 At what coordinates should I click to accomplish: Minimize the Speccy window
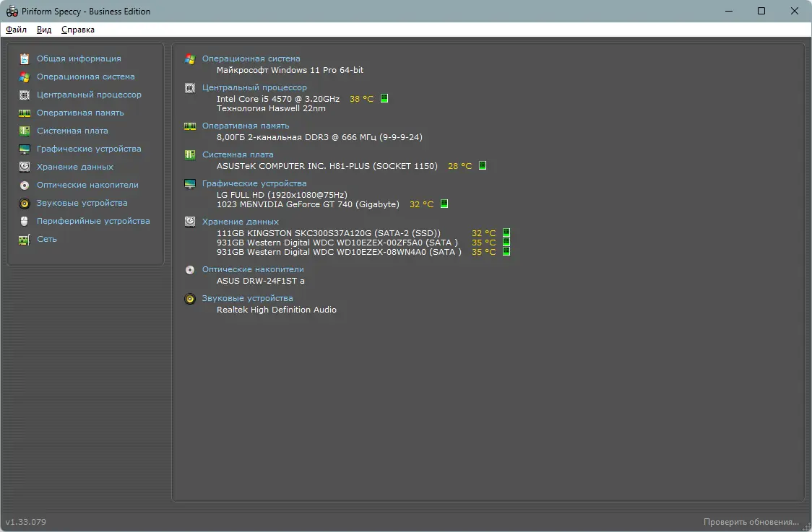click(729, 11)
